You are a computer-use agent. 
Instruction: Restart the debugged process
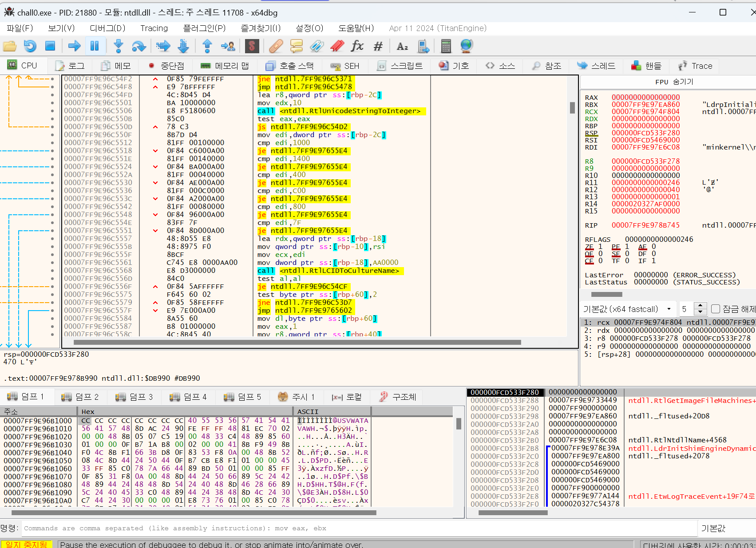click(x=29, y=46)
